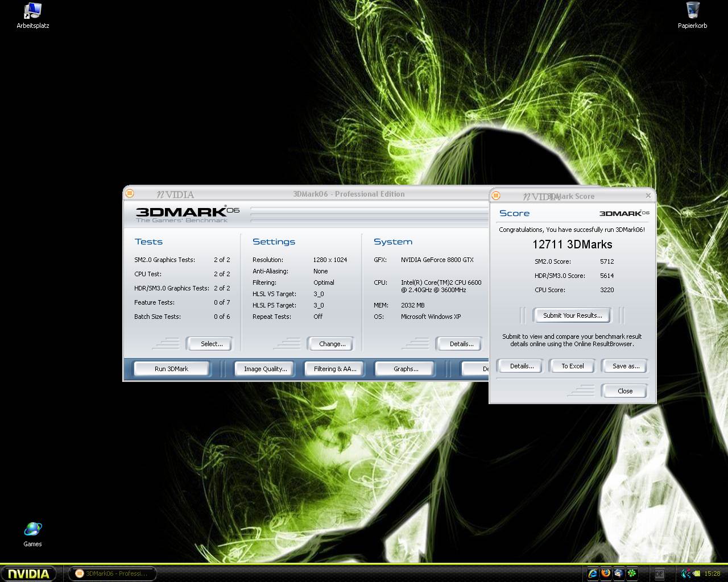Click the MEM value 2032 MB
The width and height of the screenshot is (728, 582).
(x=412, y=305)
